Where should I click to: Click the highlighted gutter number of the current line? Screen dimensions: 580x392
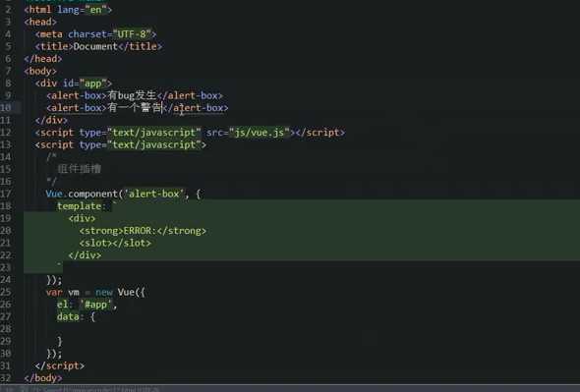(6, 108)
